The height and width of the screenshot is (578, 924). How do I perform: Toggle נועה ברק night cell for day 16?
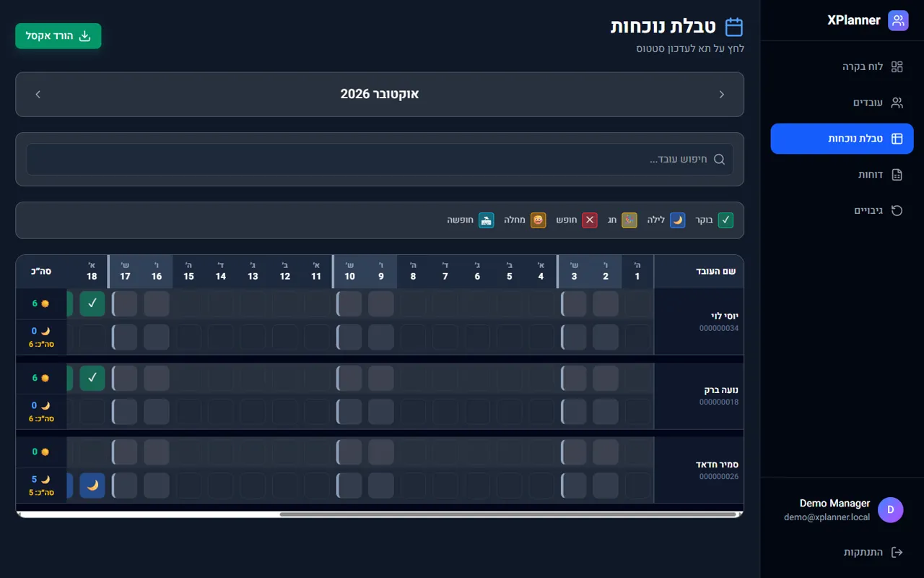[157, 411]
